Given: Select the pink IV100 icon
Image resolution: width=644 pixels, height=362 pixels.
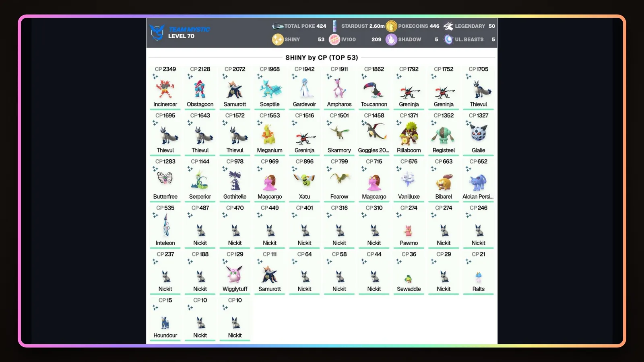Looking at the screenshot, I should coord(334,39).
